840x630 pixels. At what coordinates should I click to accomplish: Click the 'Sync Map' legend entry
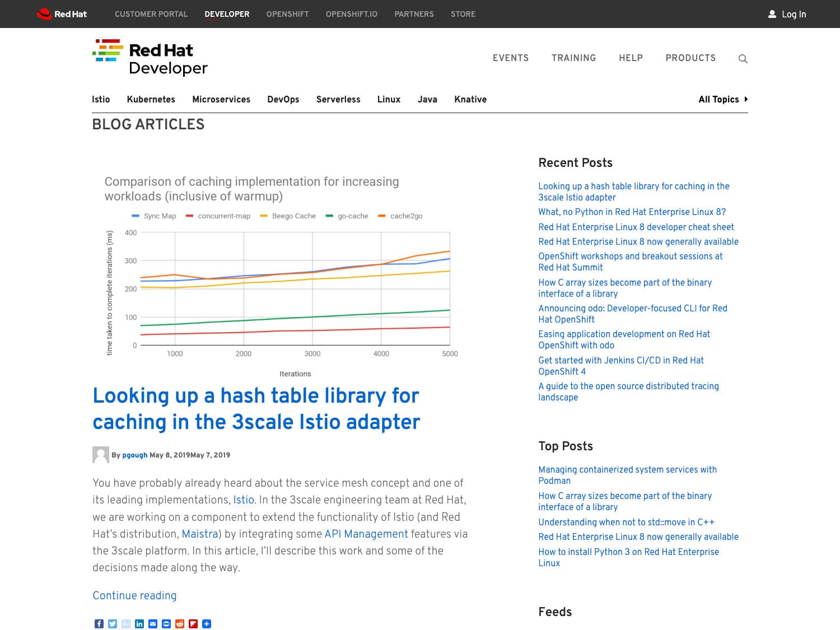(x=154, y=216)
